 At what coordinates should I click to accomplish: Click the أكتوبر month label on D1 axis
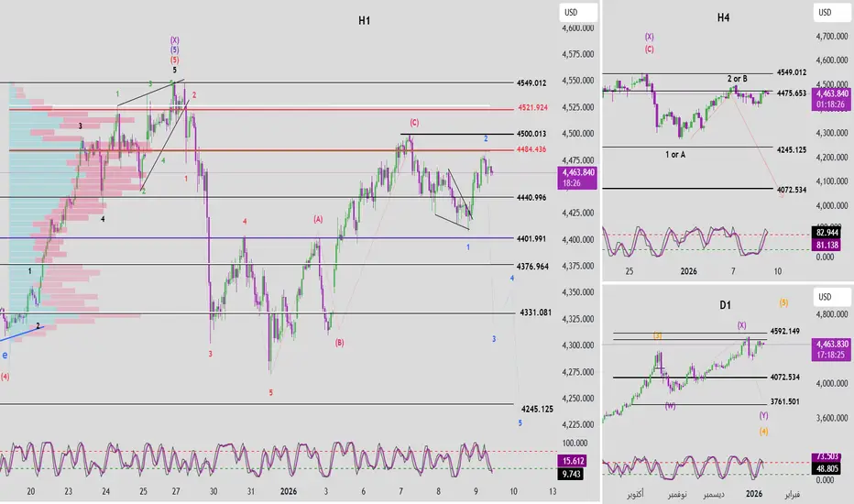(635, 494)
